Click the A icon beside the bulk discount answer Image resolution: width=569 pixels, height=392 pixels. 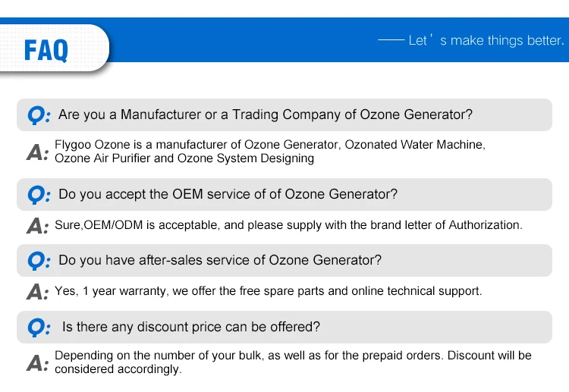point(37,363)
